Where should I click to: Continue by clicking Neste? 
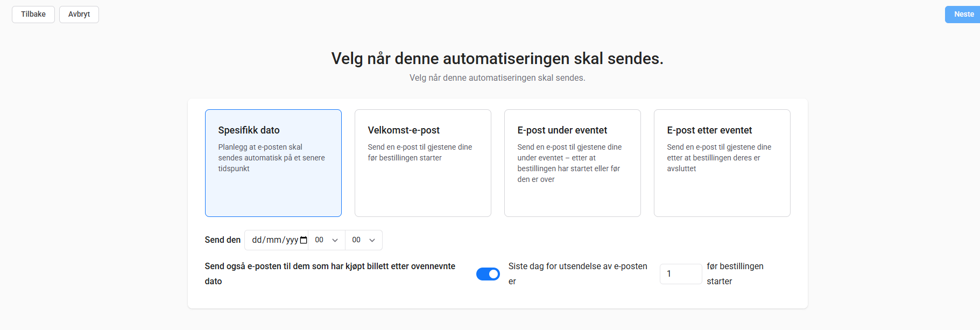tap(963, 15)
